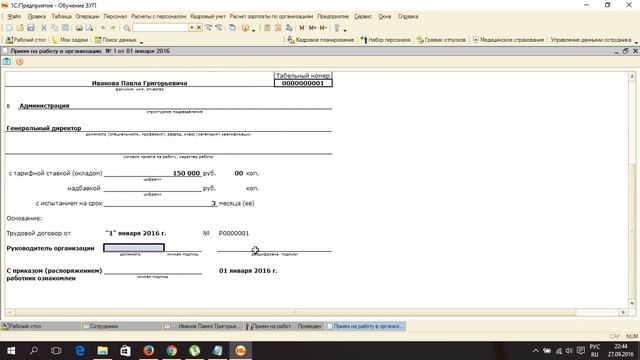Launch Google Chrome from the taskbar

[171, 351]
